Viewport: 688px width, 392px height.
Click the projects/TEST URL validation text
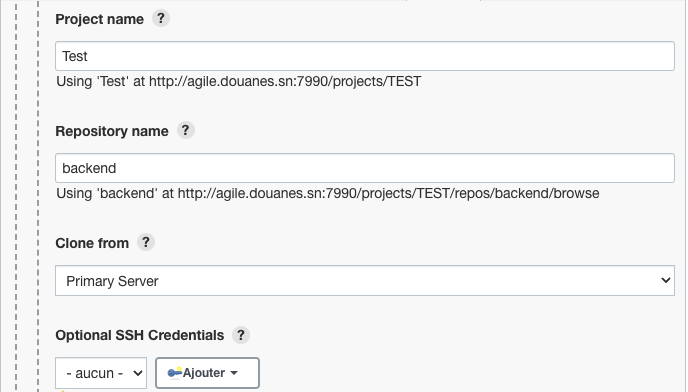pyautogui.click(x=239, y=81)
